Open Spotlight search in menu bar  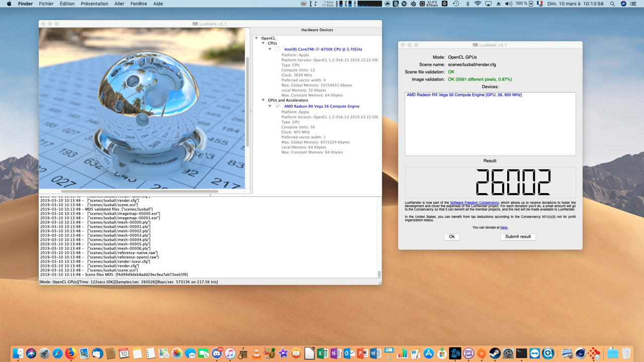point(612,4)
